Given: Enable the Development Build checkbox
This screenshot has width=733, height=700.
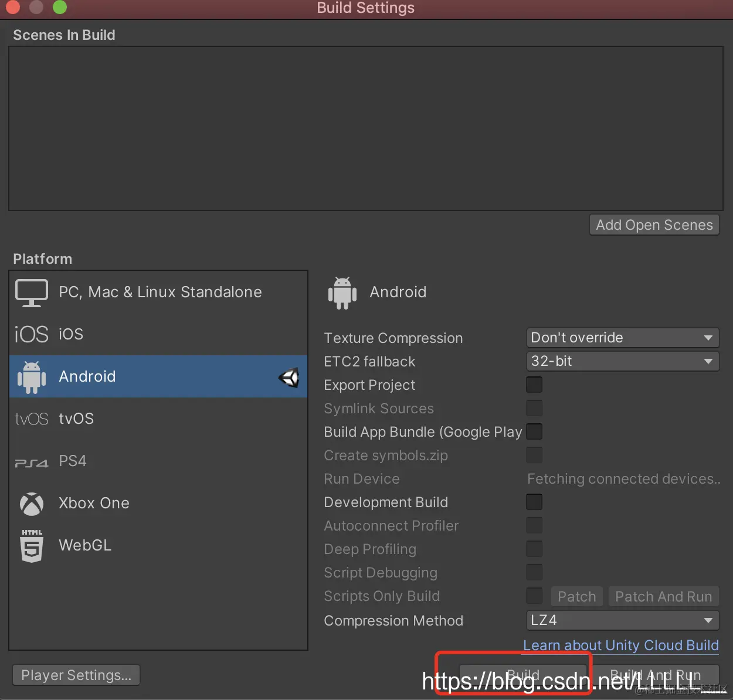Looking at the screenshot, I should 534,502.
